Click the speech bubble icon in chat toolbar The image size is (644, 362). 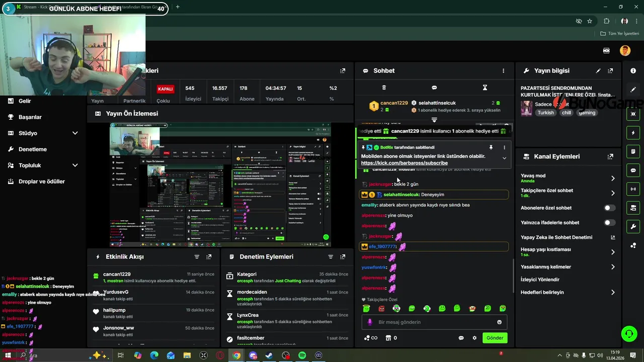434,87
